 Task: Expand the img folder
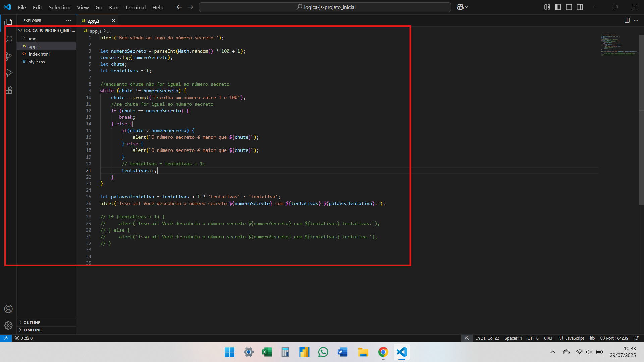[47, 39]
